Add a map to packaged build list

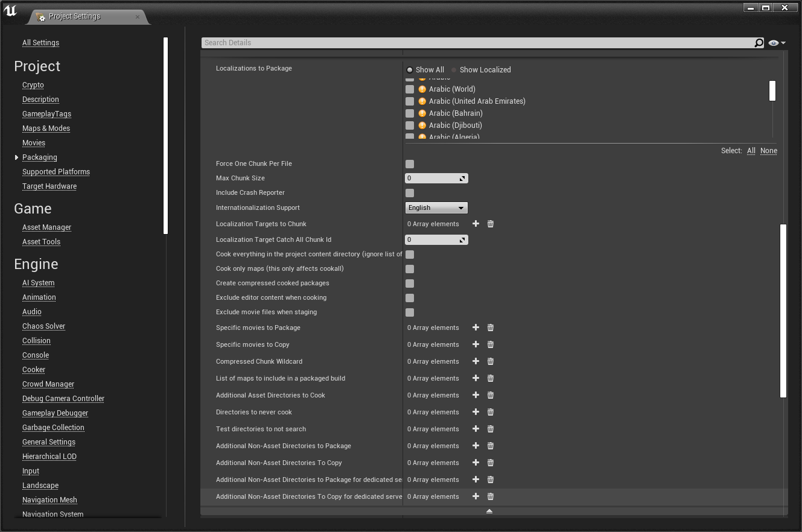[476, 378]
